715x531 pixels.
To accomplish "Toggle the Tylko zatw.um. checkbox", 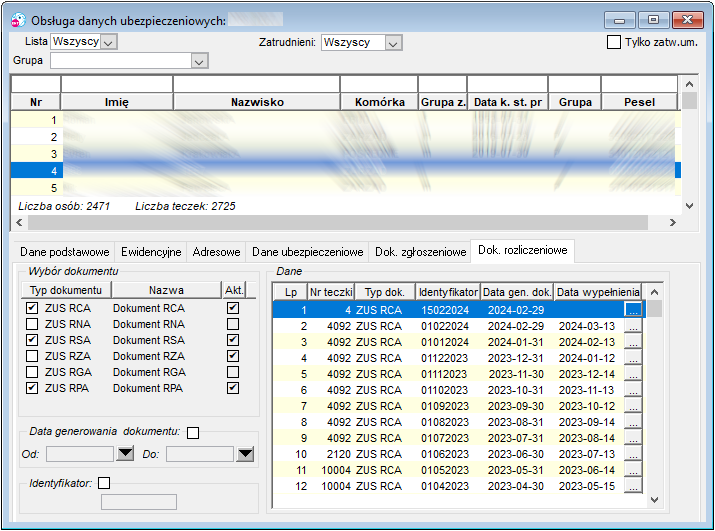I will click(614, 42).
